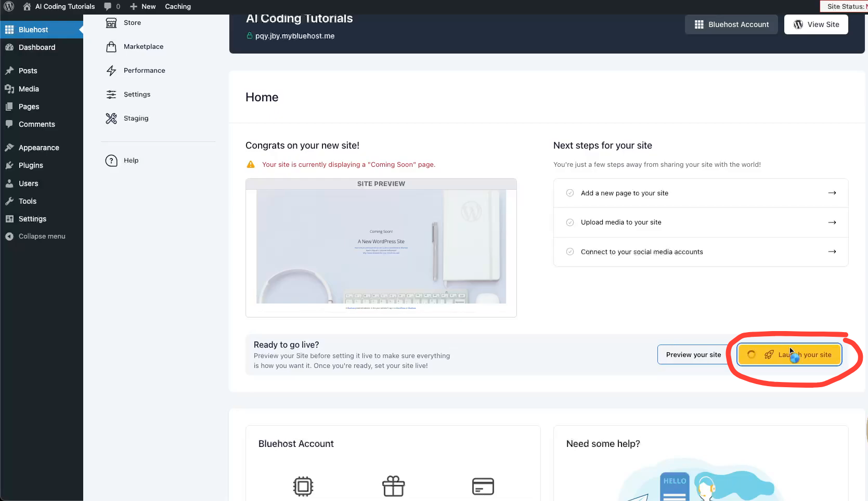Click the Store icon in Bluehost menu
This screenshot has width=868, height=501.
(111, 22)
